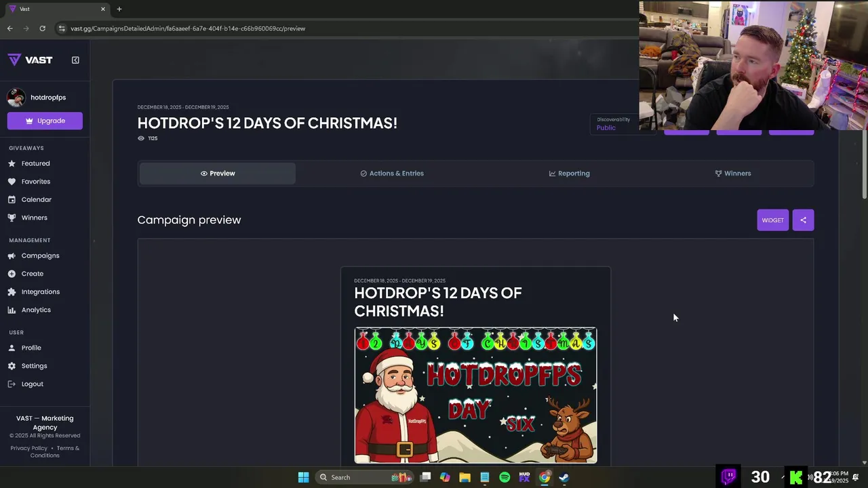Click the browser back arrow
This screenshot has width=868, height=488.
click(x=9, y=28)
